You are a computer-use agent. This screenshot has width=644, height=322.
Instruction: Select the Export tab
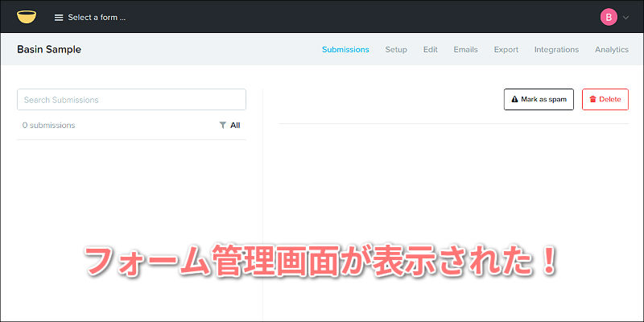coord(506,49)
